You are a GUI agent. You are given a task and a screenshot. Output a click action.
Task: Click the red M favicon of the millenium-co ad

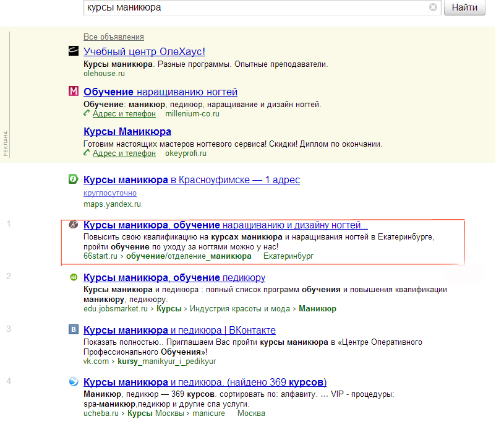[74, 92]
